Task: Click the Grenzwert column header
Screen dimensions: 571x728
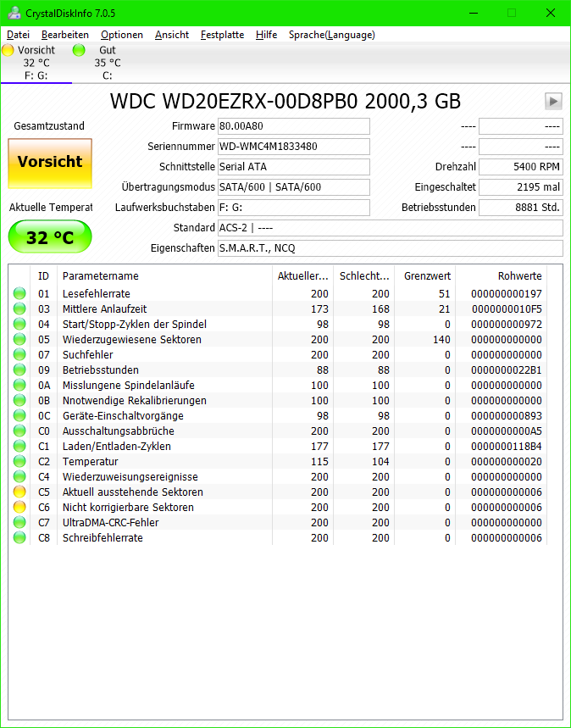Action: coord(424,275)
